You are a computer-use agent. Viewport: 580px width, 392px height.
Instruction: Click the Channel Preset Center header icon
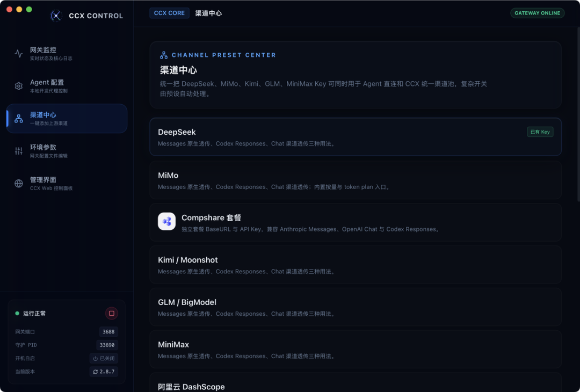pyautogui.click(x=163, y=55)
